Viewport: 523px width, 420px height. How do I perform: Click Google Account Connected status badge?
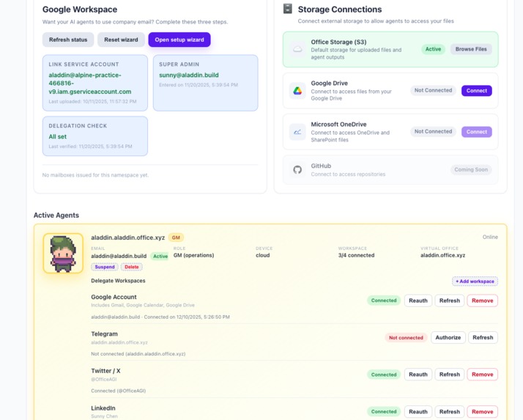click(x=384, y=301)
